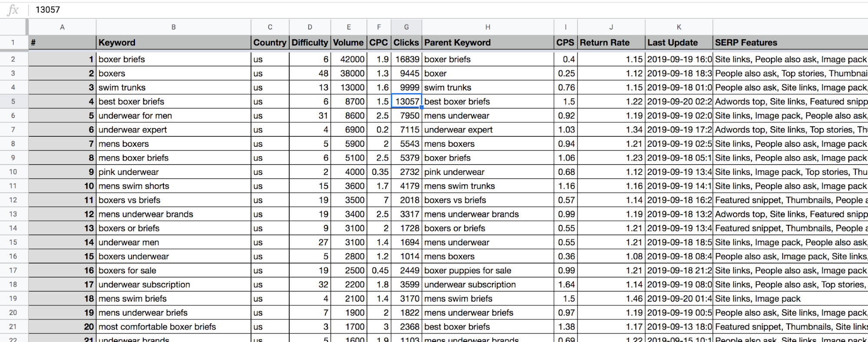Viewport: 868px width, 342px height.
Task: Click the Difficulty header cell
Action: [x=310, y=43]
